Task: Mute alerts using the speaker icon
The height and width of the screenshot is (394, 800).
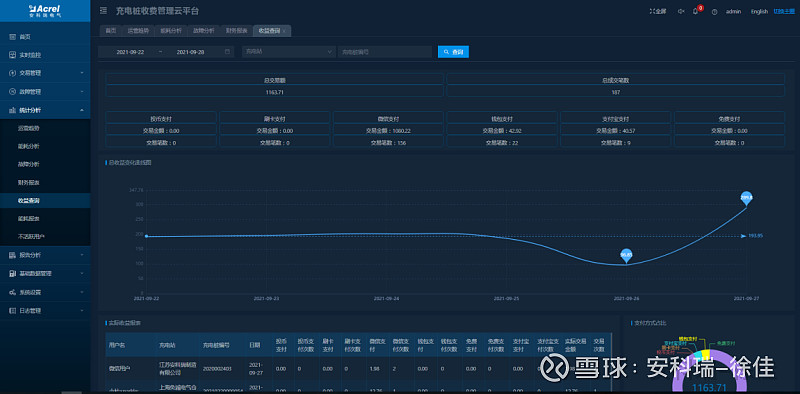Action: pos(681,11)
